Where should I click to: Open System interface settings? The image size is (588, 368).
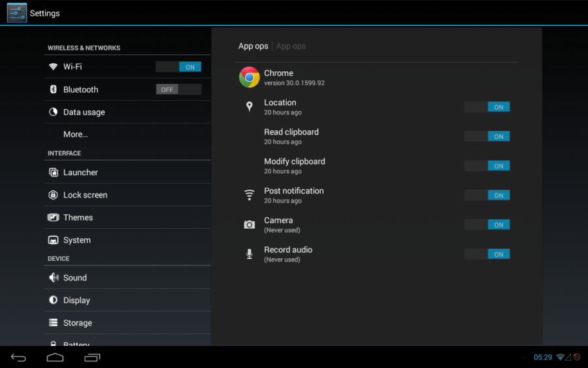click(x=127, y=240)
